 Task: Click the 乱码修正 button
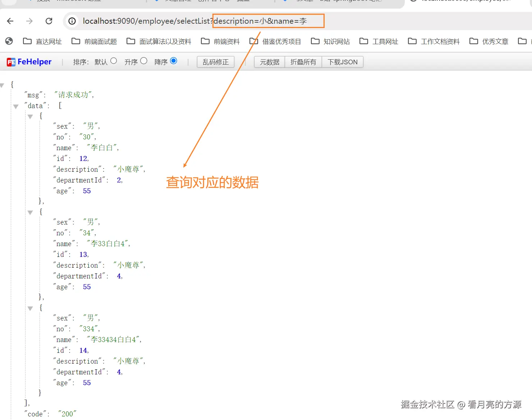point(216,62)
